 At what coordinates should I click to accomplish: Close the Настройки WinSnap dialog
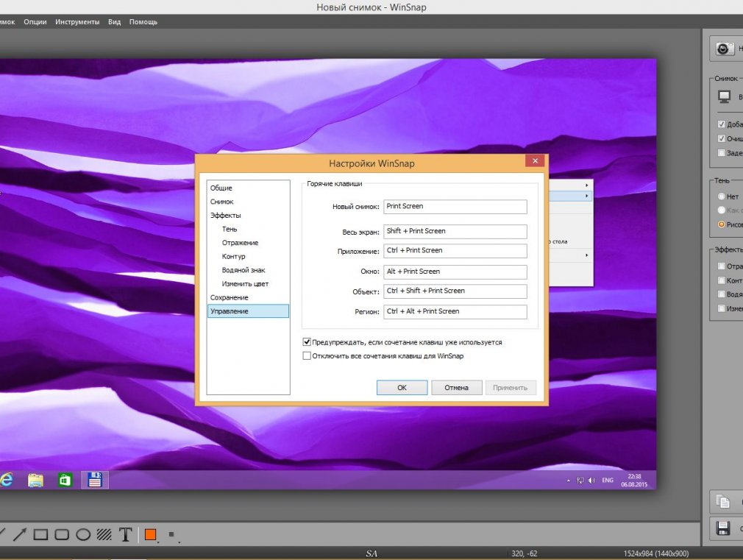(535, 160)
